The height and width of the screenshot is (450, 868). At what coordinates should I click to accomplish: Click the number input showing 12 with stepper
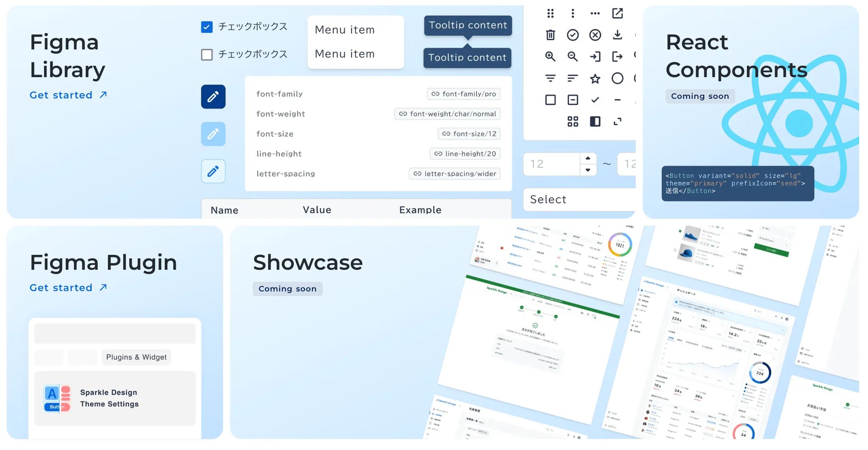click(560, 164)
